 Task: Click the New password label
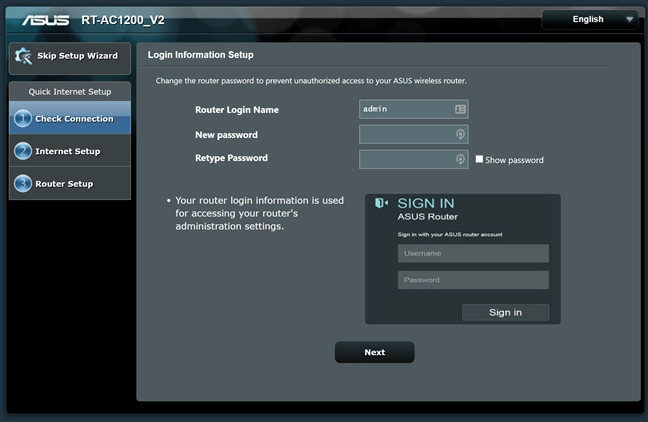click(226, 135)
